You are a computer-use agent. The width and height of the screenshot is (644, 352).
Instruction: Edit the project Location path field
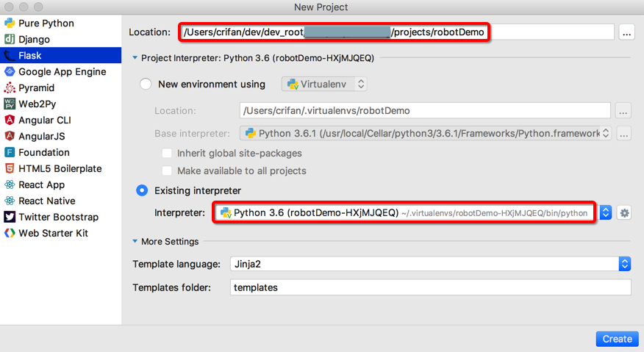tap(396, 32)
